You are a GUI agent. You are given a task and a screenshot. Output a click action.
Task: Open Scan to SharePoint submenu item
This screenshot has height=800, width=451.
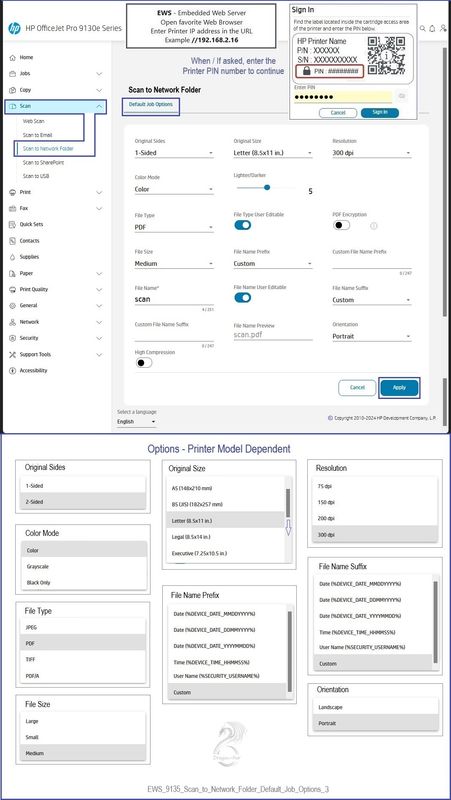click(43, 163)
